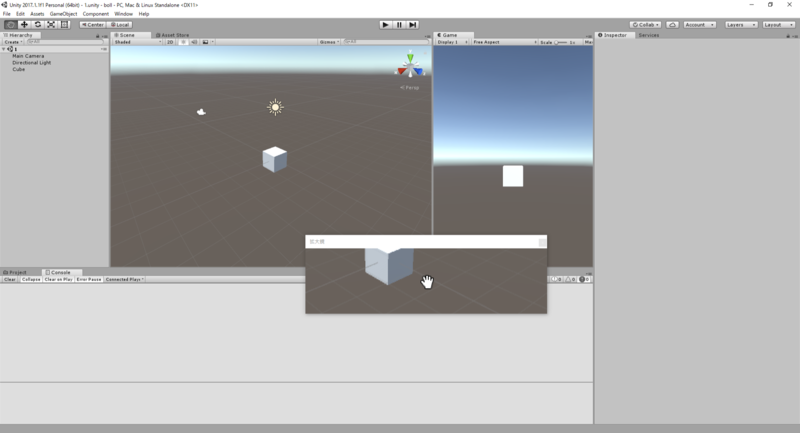Image resolution: width=800 pixels, height=433 pixels.
Task: Toggle scene audio speaker icon
Action: (194, 42)
